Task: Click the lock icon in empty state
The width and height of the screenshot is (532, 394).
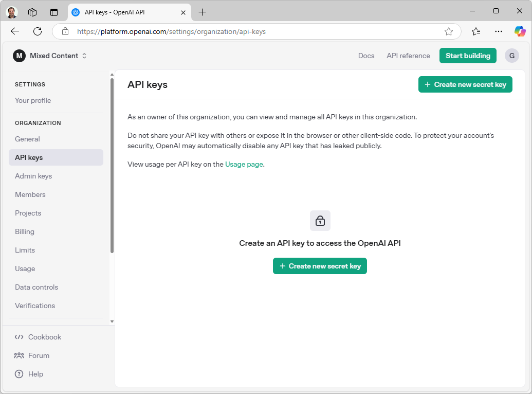Action: [x=320, y=221]
